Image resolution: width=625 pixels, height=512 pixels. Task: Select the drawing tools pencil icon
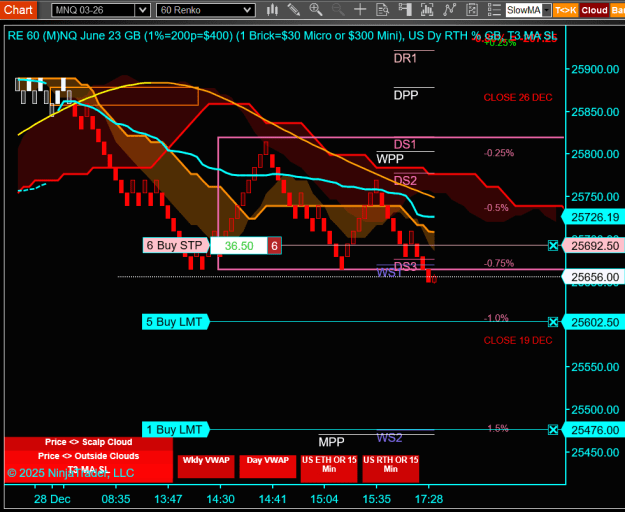click(294, 10)
